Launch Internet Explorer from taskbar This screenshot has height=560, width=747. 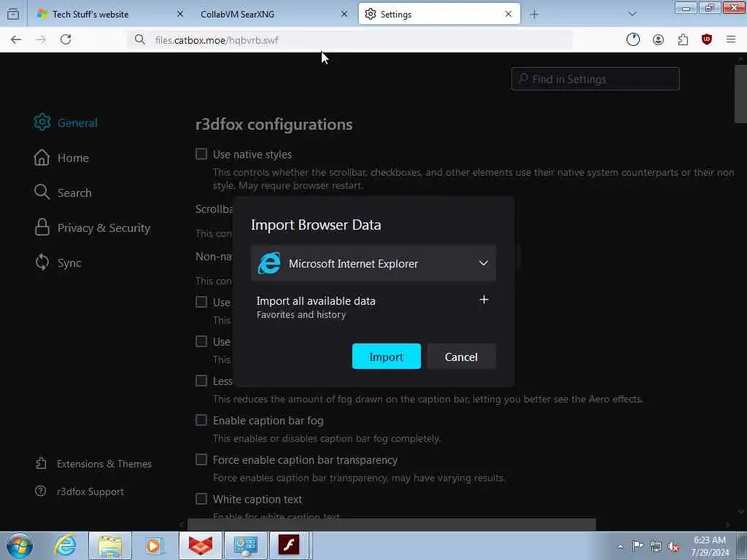click(65, 545)
